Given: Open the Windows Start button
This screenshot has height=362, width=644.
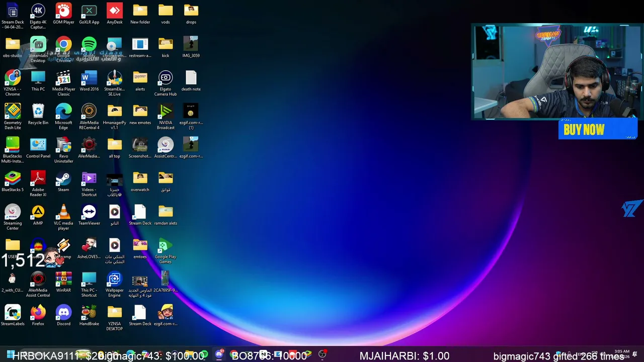Looking at the screenshot, I should 10,355.
